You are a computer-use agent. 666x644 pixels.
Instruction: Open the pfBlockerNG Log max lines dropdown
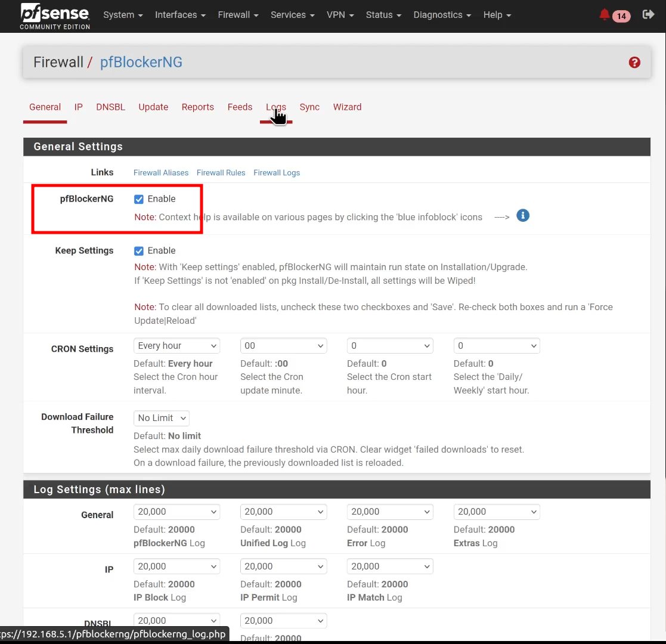176,512
